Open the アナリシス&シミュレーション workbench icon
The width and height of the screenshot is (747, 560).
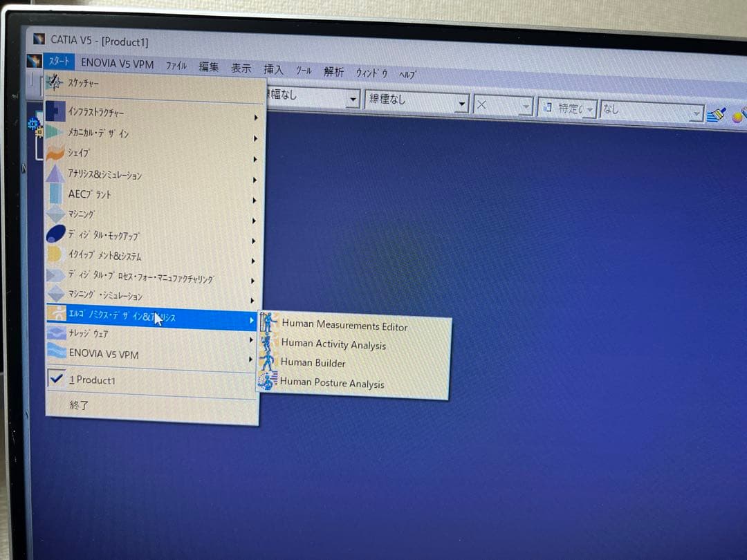click(55, 174)
